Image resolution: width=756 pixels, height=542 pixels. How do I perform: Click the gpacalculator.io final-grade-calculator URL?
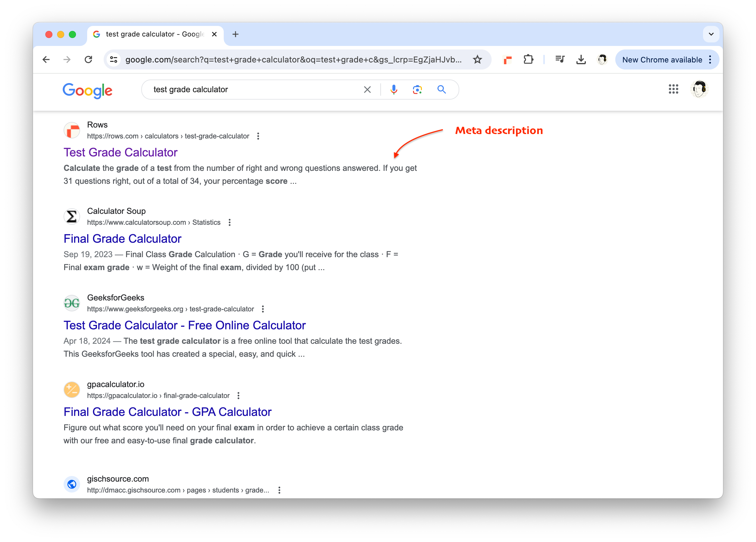coord(158,396)
